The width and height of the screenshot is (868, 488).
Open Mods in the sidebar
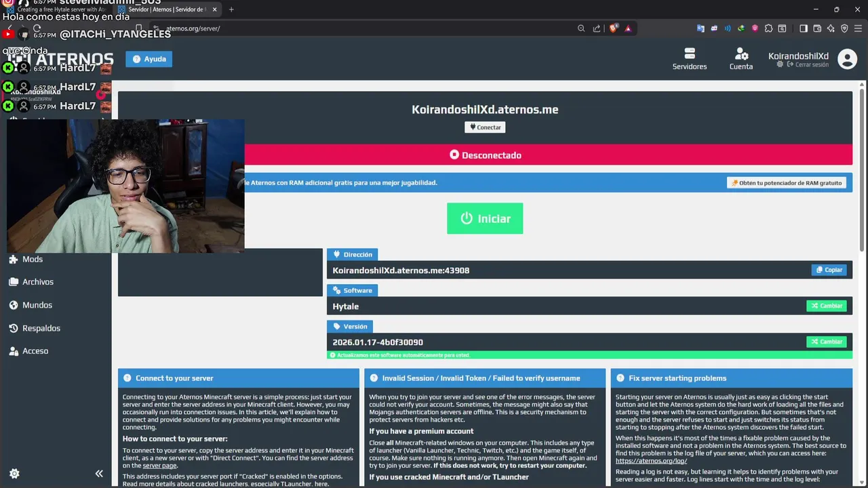[26, 259]
